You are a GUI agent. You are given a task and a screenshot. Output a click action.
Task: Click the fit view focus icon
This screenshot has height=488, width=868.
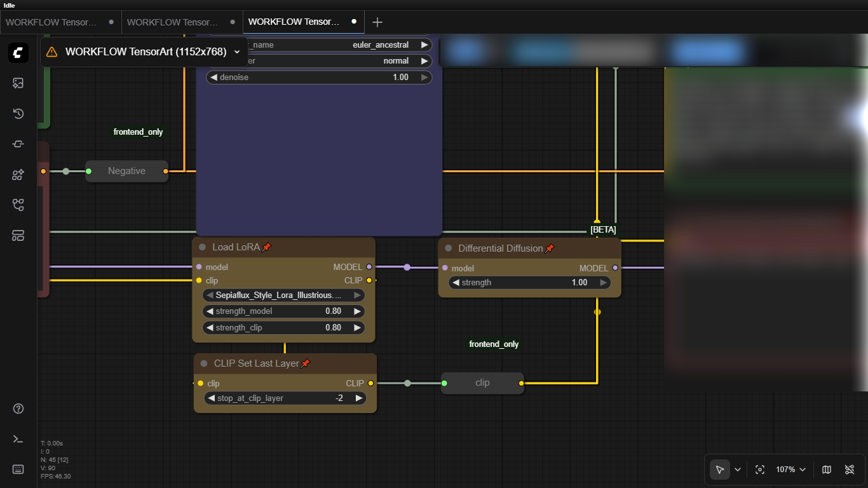[759, 470]
